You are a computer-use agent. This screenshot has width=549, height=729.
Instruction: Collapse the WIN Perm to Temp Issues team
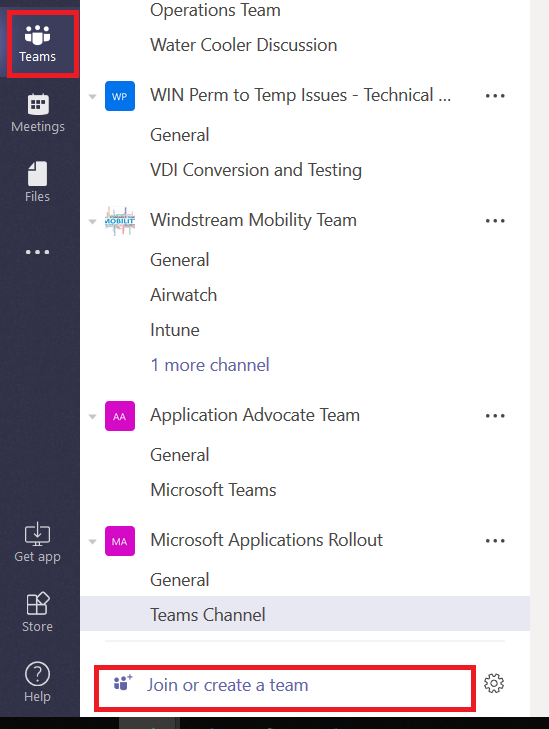click(x=93, y=97)
